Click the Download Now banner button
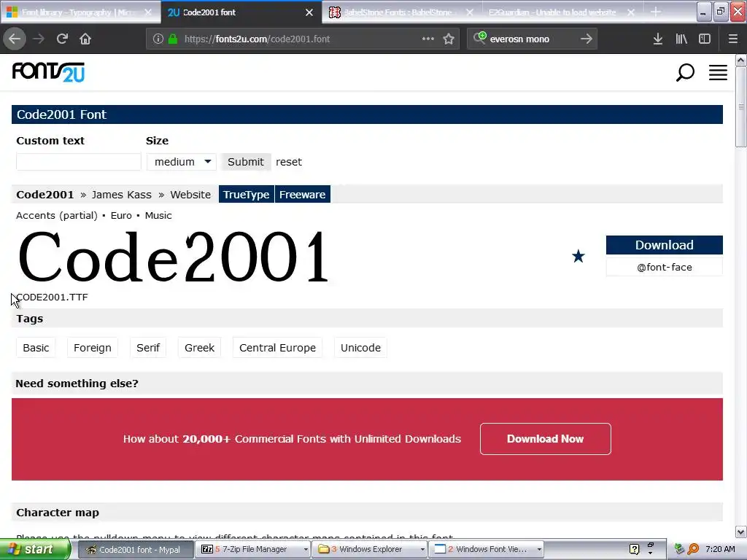The height and width of the screenshot is (560, 747). [546, 438]
